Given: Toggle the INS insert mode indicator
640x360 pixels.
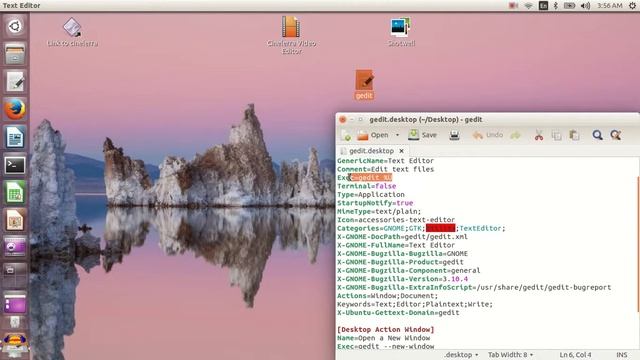Looking at the screenshot, I should pos(622,355).
